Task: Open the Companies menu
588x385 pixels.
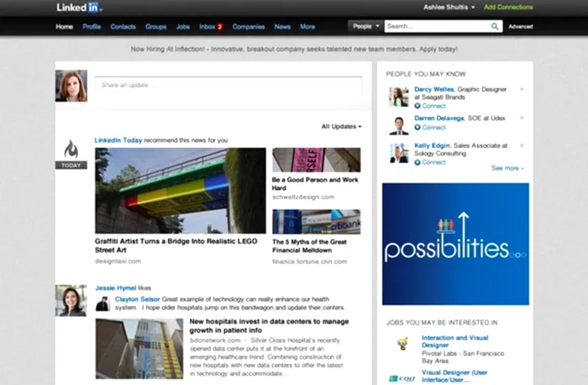Action: pos(249,27)
